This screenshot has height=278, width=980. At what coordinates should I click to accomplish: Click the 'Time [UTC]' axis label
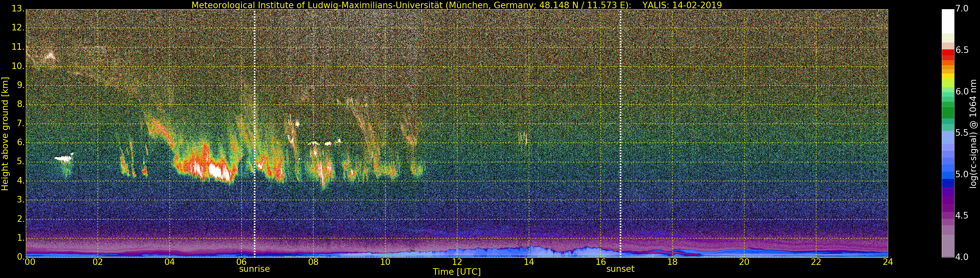tap(457, 272)
